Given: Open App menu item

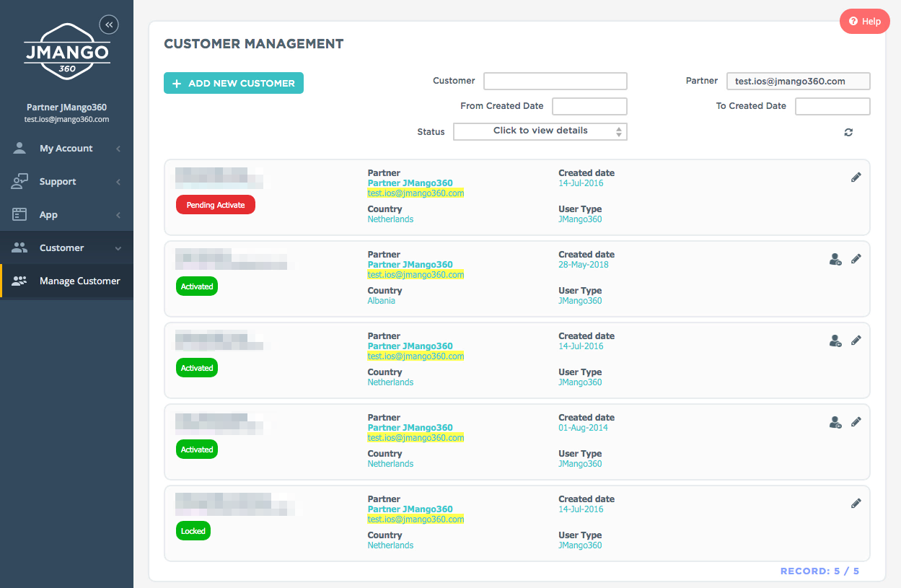Looking at the screenshot, I should click(66, 214).
